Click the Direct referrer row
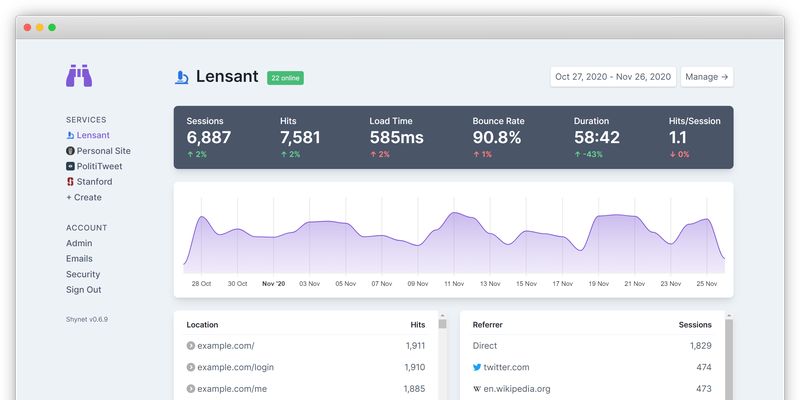800x400 pixels. point(592,346)
